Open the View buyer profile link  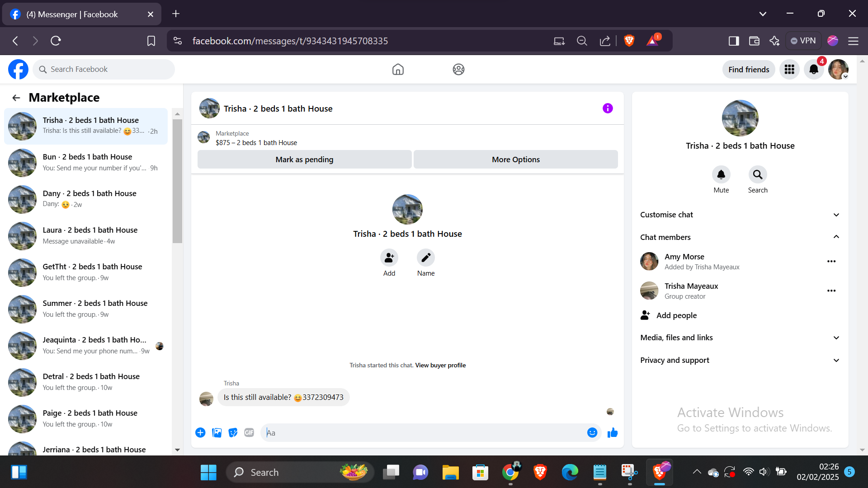click(440, 366)
